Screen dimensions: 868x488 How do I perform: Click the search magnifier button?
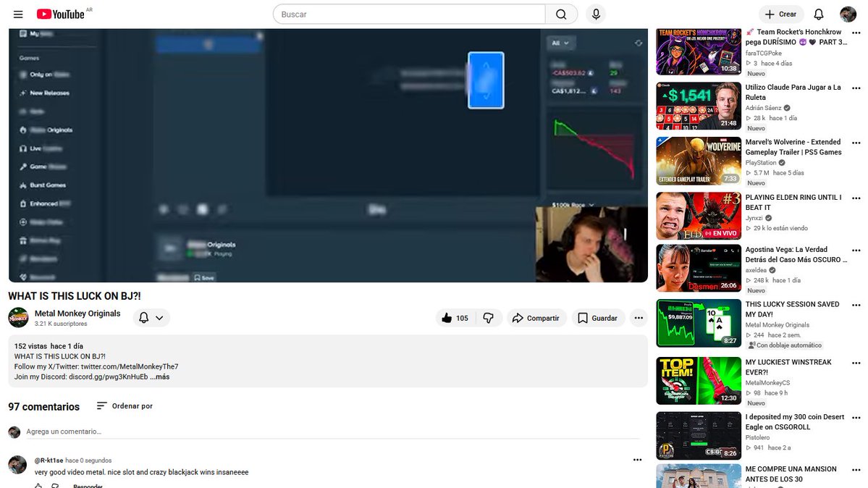pyautogui.click(x=561, y=14)
